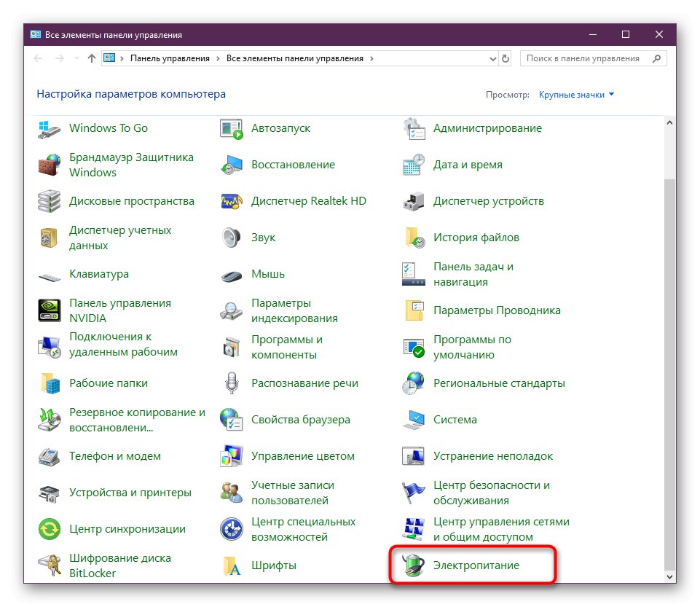Click the Центр синхронизации icon

pyautogui.click(x=49, y=529)
